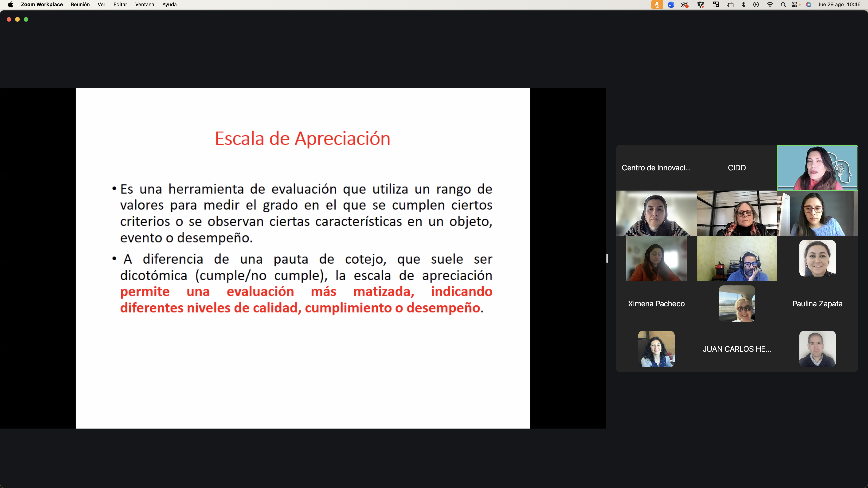Open the Zoom Workplace menu

click(x=42, y=4)
